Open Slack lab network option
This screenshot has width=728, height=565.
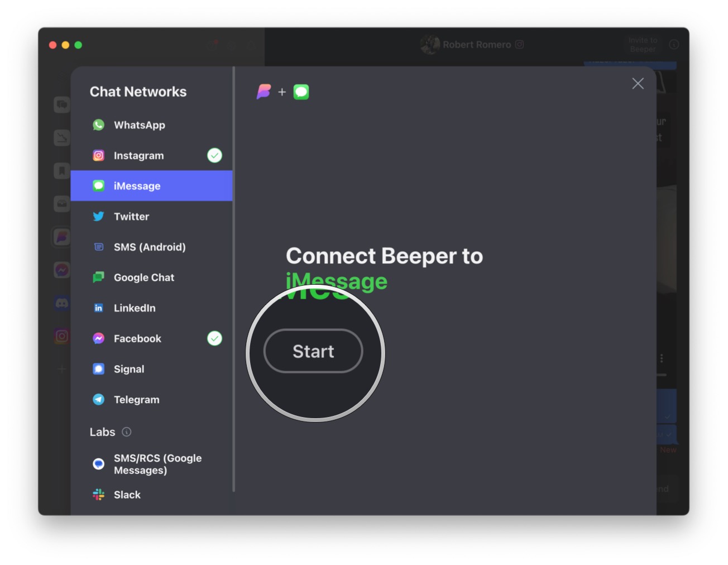click(x=151, y=495)
